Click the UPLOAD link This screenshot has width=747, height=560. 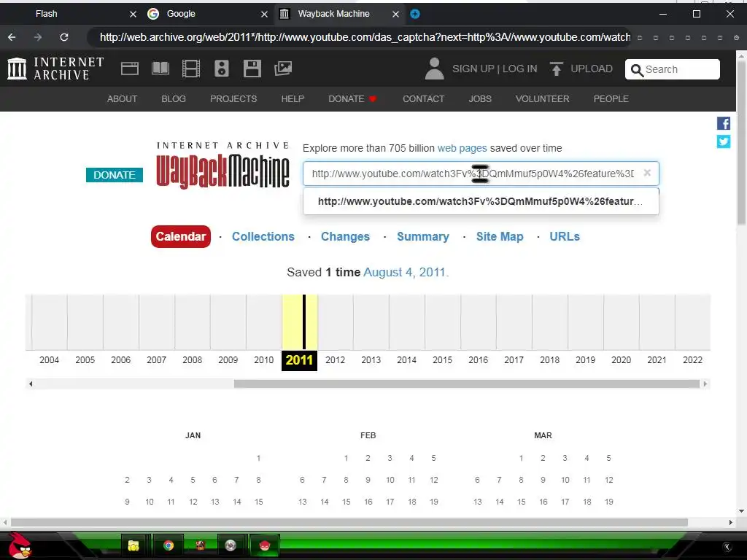tap(592, 69)
